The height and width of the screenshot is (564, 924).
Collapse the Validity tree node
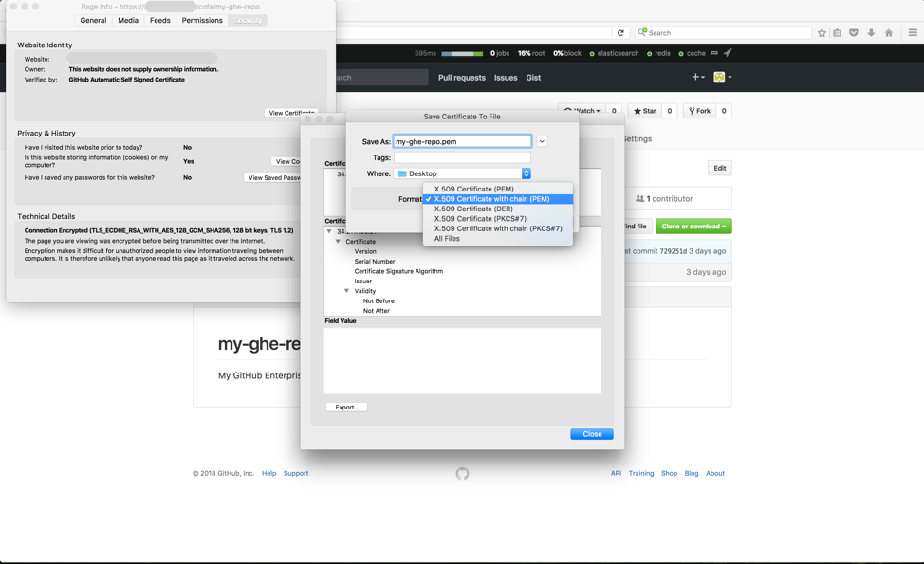pos(346,291)
